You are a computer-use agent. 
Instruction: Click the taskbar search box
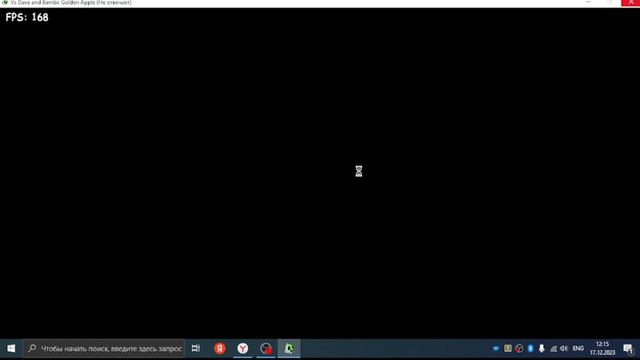point(104,349)
